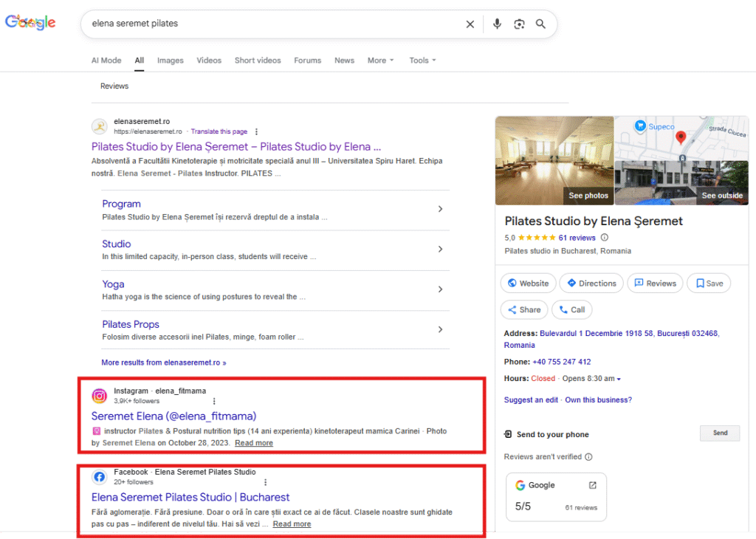Open the See photos studio thumbnail
The height and width of the screenshot is (539, 756).
pyautogui.click(x=554, y=160)
